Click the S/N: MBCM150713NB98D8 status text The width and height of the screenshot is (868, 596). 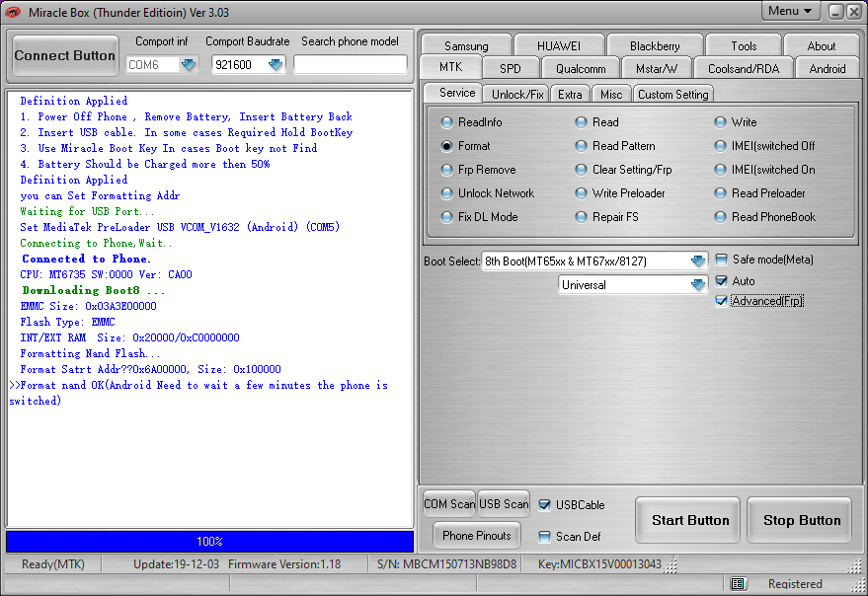(x=446, y=563)
